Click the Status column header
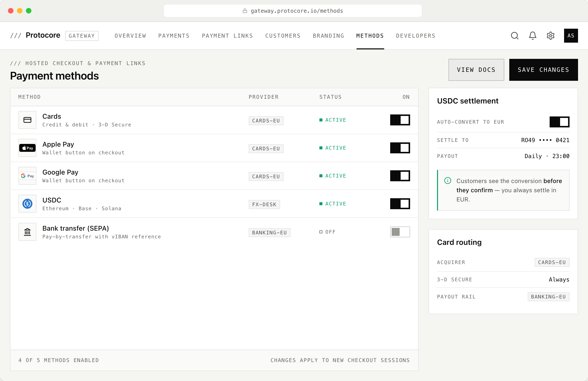The image size is (588, 381). coord(330,97)
